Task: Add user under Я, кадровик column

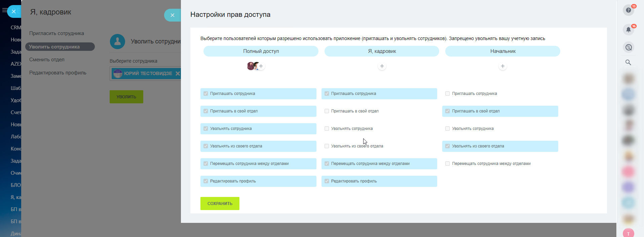Action: click(382, 66)
